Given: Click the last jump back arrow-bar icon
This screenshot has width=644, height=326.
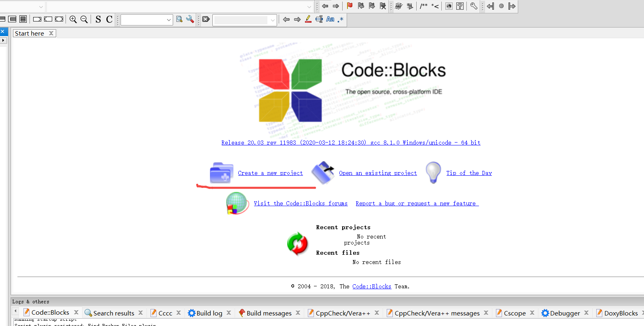Looking at the screenshot, I should tap(490, 6).
